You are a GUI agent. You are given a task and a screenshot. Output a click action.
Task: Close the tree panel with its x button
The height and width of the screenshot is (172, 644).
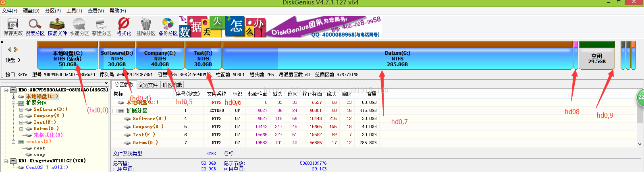(106, 83)
